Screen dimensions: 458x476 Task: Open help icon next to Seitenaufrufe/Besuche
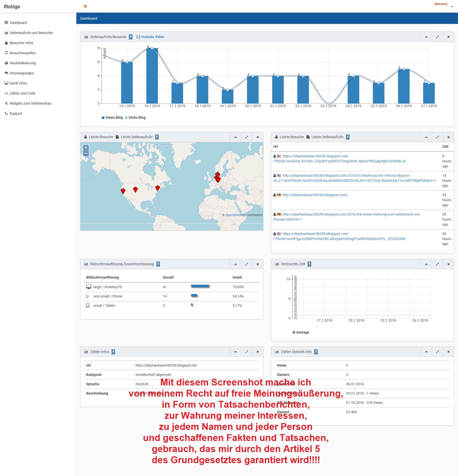[x=131, y=37]
